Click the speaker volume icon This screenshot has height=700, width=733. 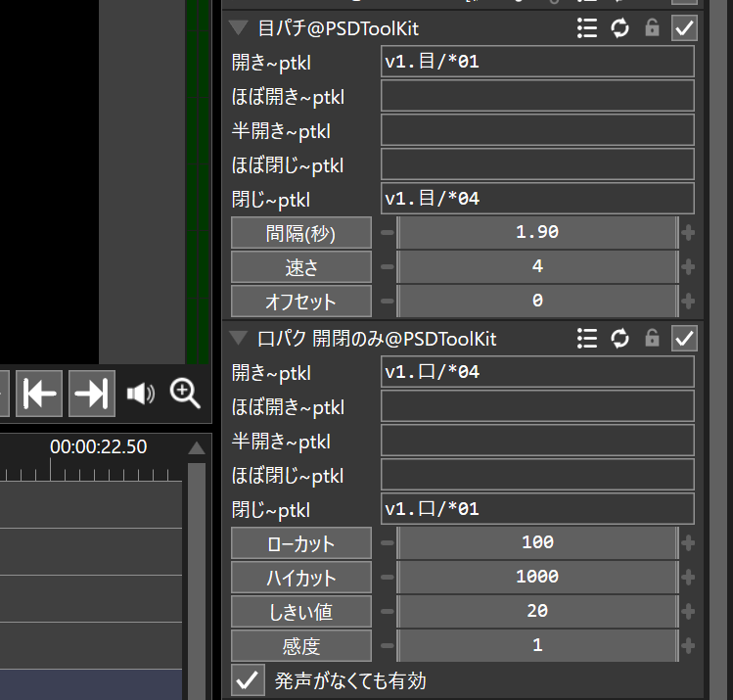pyautogui.click(x=141, y=394)
